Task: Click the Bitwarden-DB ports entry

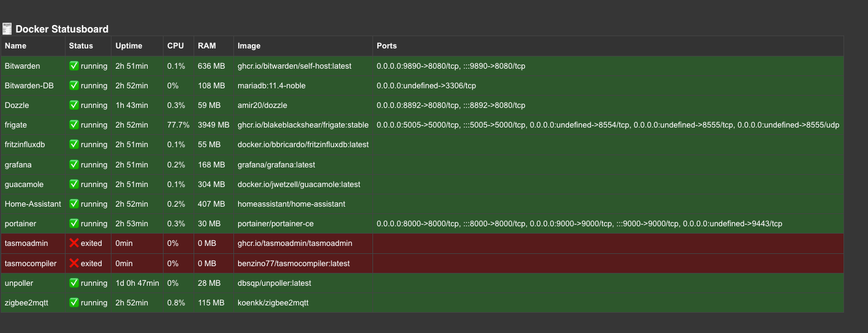Action: (x=426, y=86)
